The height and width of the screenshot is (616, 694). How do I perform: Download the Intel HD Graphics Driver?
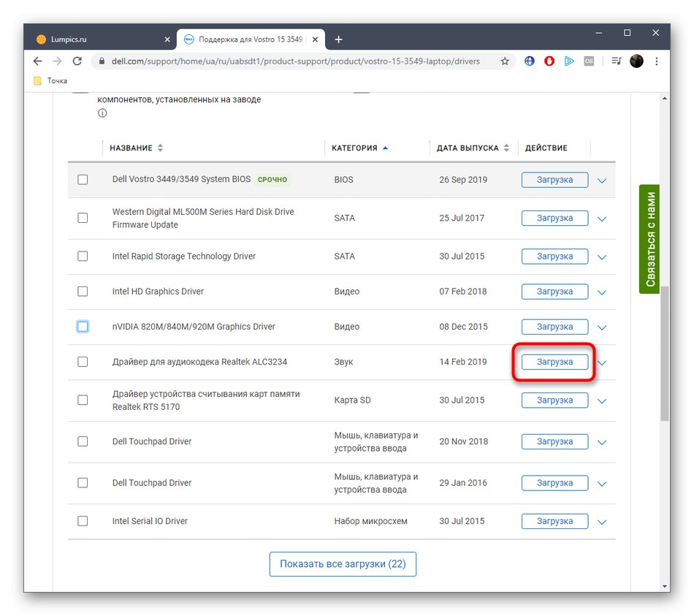[554, 292]
